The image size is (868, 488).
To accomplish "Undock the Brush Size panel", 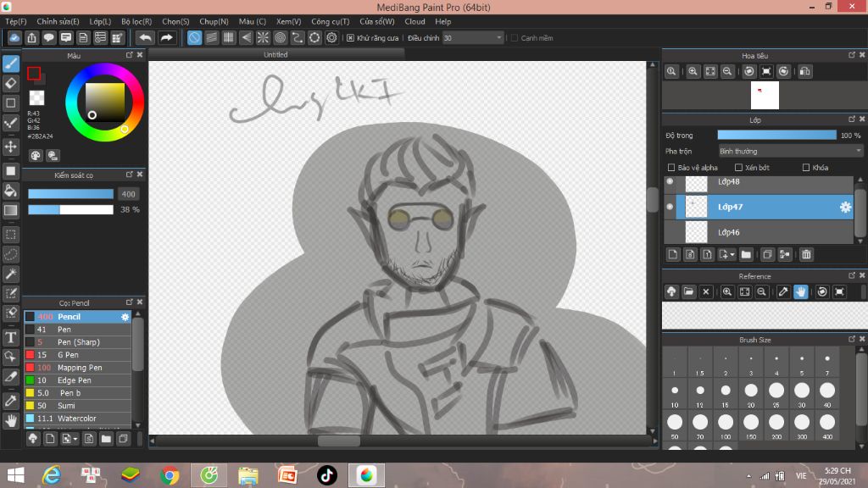I will coord(851,339).
